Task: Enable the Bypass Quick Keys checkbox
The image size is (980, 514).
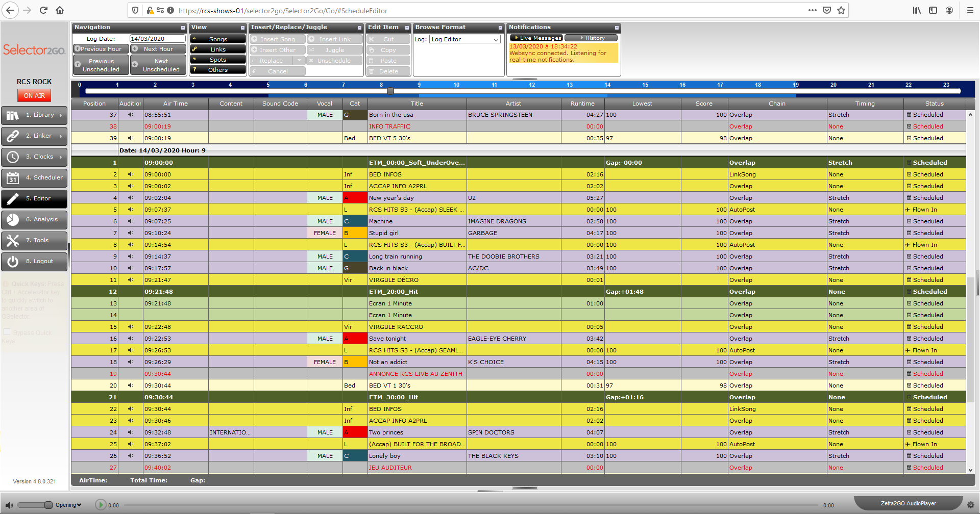Action: (x=7, y=332)
